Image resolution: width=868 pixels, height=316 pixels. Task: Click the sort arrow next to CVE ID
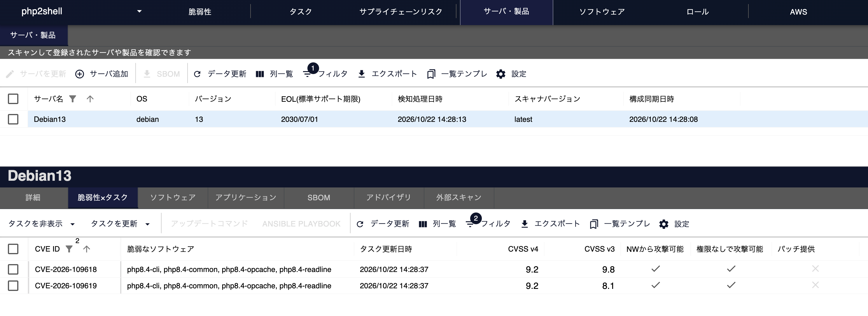[x=87, y=249]
